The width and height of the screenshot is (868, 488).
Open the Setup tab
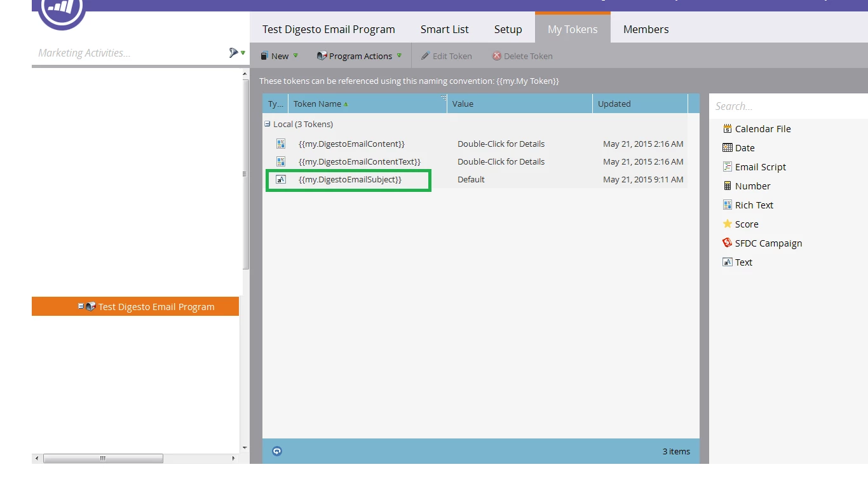508,29
